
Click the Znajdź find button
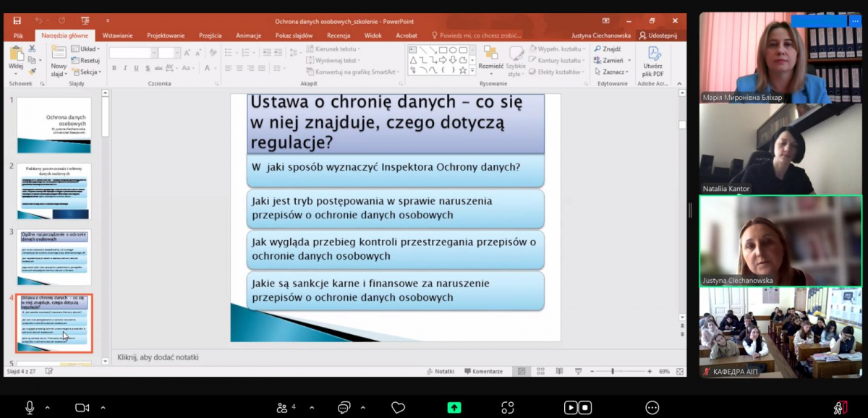608,49
